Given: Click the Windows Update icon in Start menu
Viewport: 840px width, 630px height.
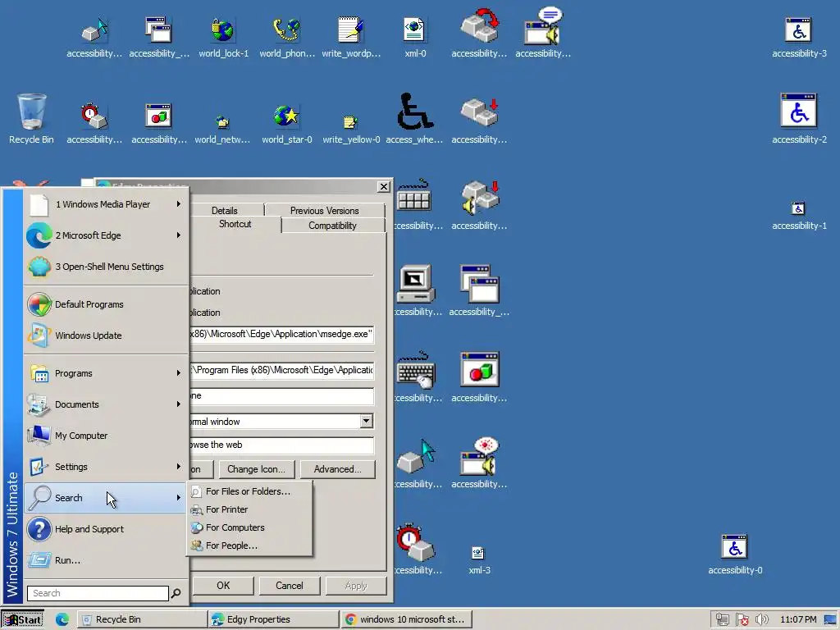Looking at the screenshot, I should [x=39, y=336].
